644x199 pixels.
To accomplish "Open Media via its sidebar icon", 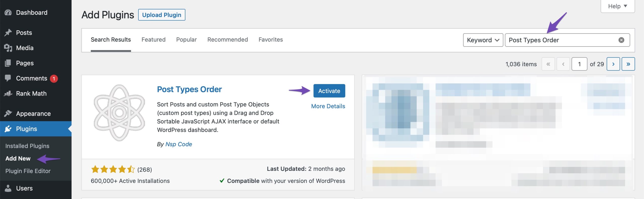I will [8, 48].
